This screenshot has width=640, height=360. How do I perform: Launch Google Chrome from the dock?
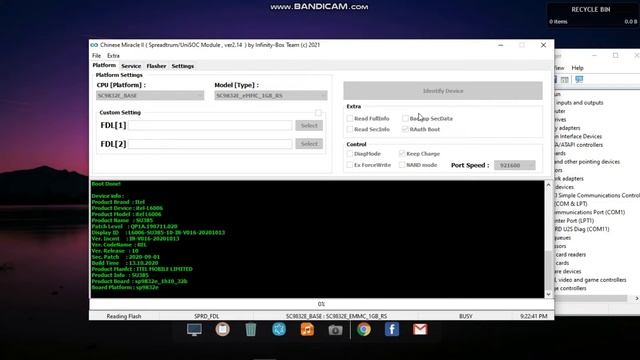[x=364, y=329]
